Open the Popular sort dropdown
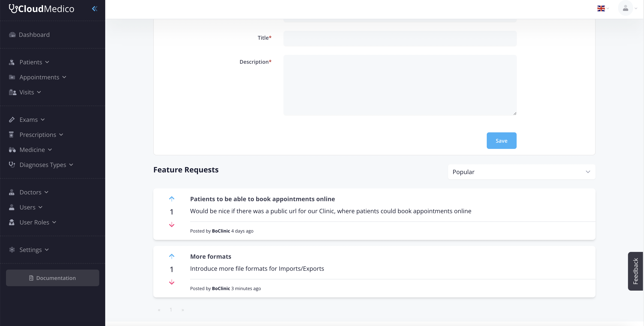This screenshot has width=644, height=326. click(522, 172)
